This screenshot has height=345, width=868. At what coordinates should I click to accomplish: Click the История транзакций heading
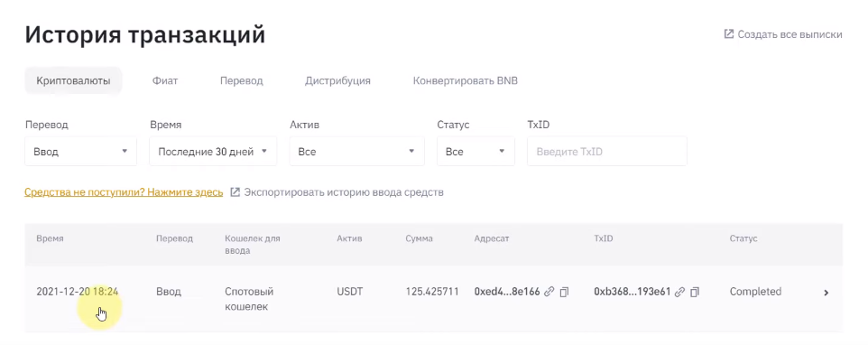point(145,35)
